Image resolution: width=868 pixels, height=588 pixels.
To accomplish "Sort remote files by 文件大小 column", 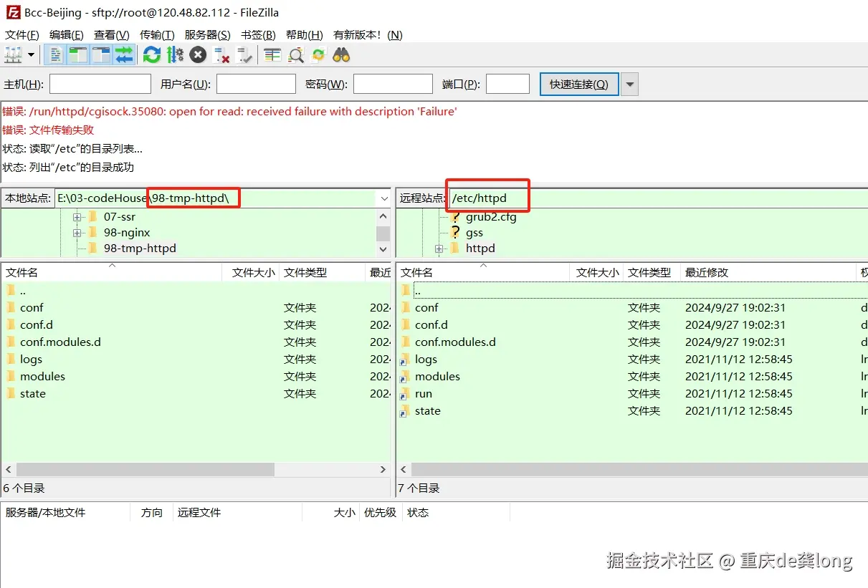I will [597, 272].
